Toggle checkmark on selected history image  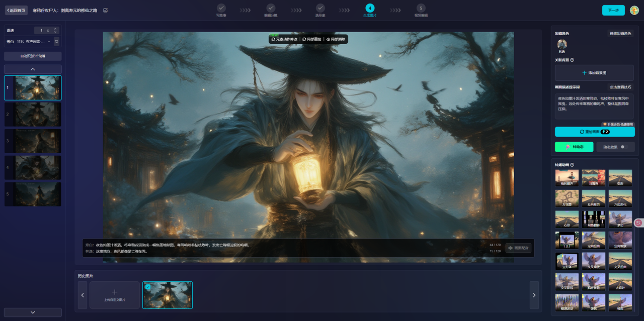click(148, 286)
